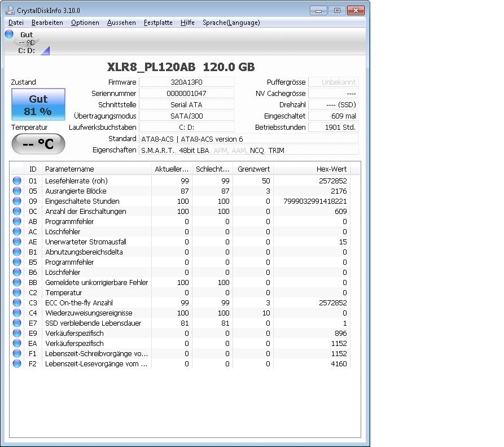Click the NV Cachegrösse value field
Image resolution: width=504 pixels, height=447 pixels.
[x=334, y=94]
